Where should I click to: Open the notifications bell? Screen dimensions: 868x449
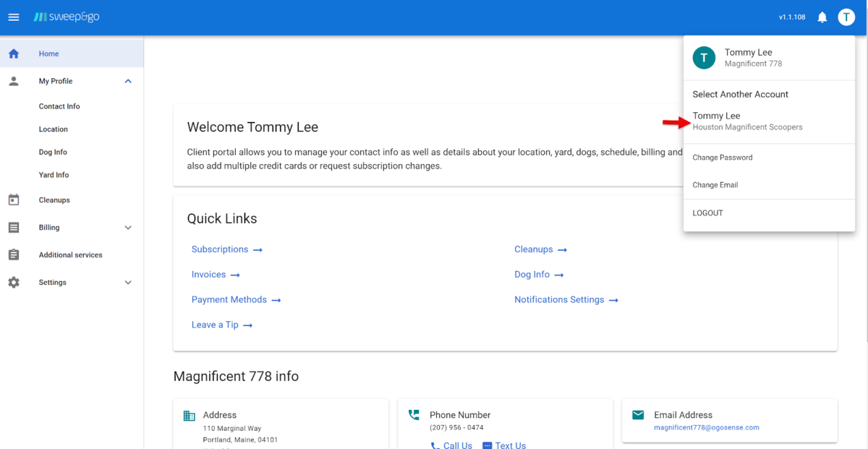pyautogui.click(x=822, y=17)
